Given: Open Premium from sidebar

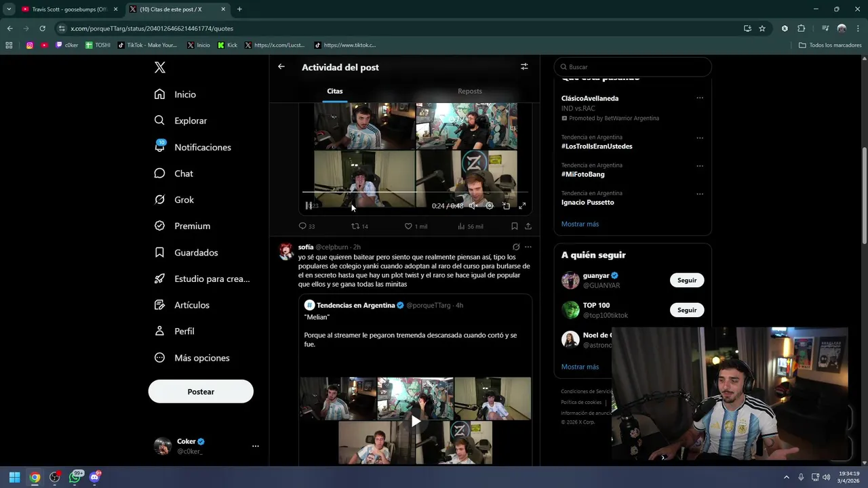Looking at the screenshot, I should (182, 226).
